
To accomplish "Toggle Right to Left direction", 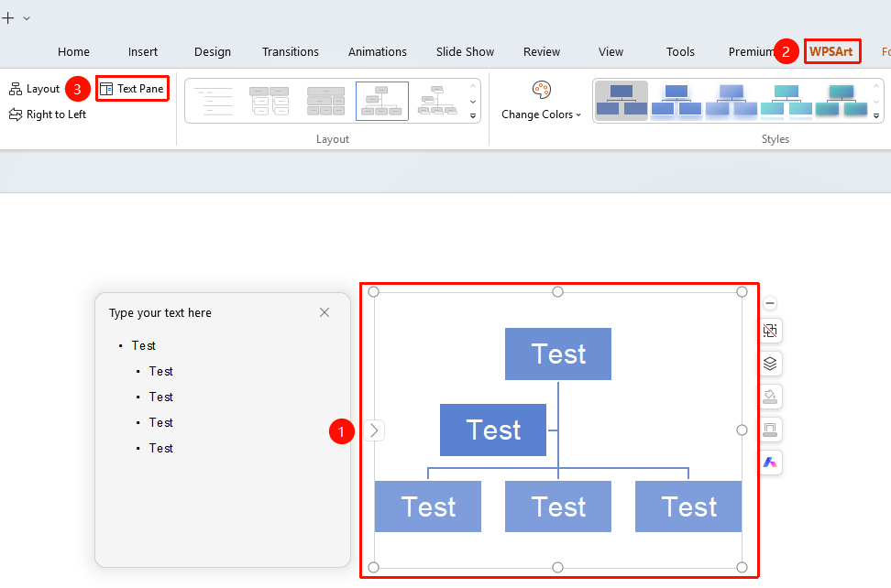I will [47, 114].
